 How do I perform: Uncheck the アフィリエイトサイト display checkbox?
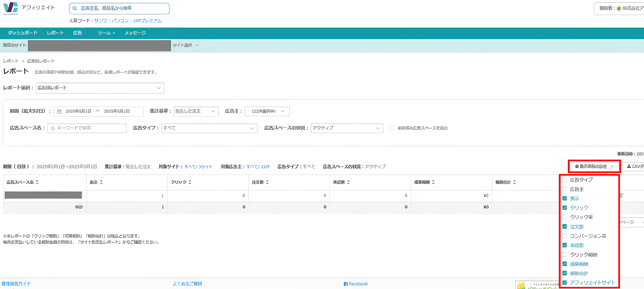click(x=564, y=282)
